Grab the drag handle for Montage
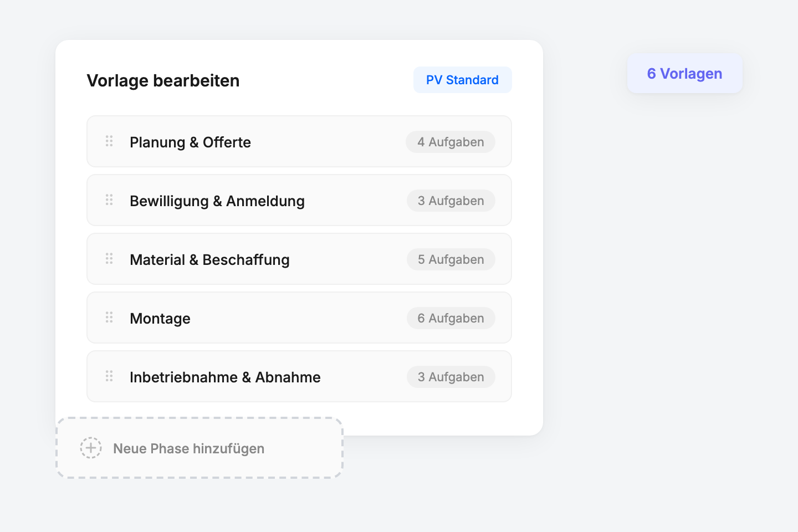 (109, 318)
